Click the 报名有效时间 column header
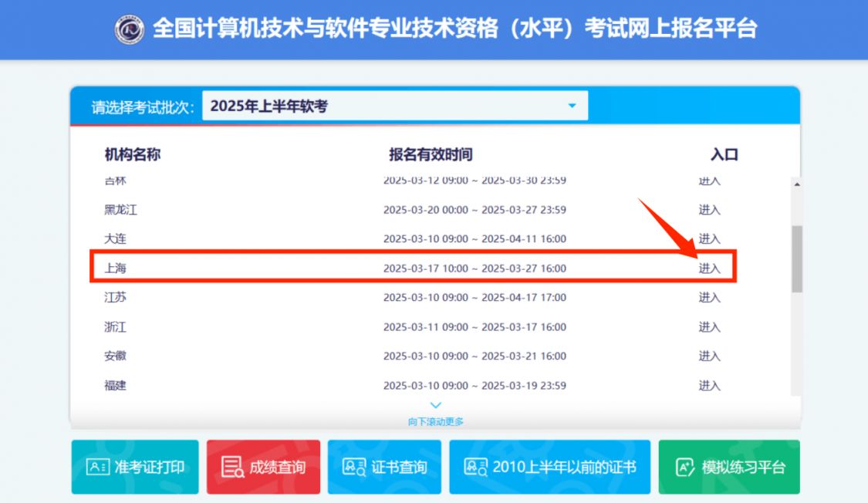This screenshot has height=503, width=868. [x=431, y=154]
